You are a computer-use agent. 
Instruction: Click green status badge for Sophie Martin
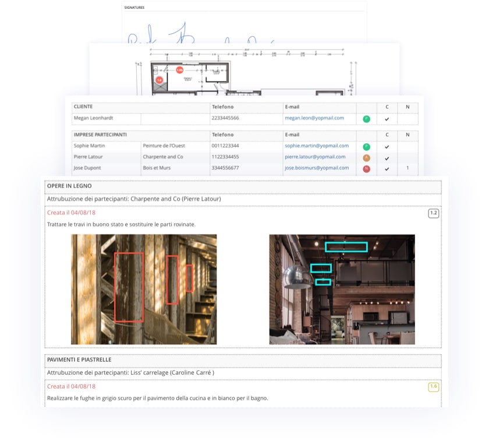(366, 147)
